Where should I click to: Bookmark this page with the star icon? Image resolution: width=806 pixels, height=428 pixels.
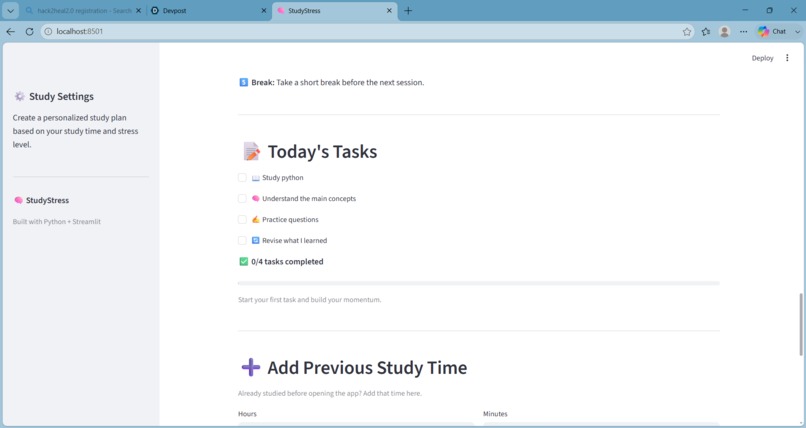(x=687, y=32)
